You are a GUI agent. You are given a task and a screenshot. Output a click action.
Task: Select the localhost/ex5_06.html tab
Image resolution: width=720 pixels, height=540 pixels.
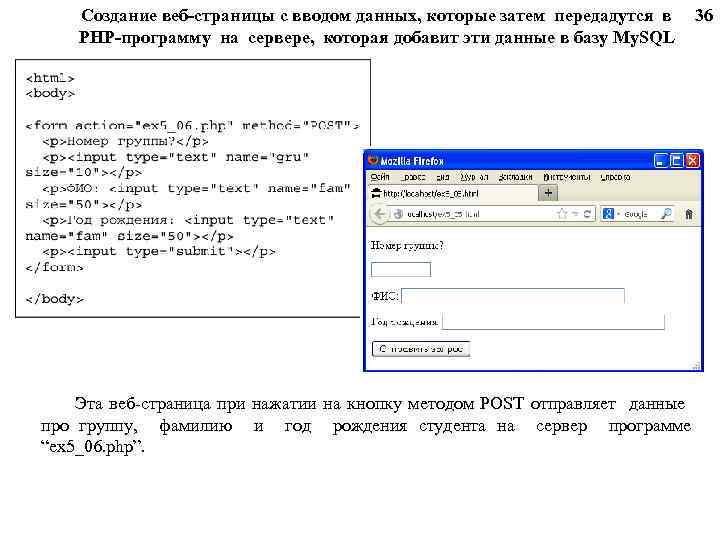coord(453,193)
